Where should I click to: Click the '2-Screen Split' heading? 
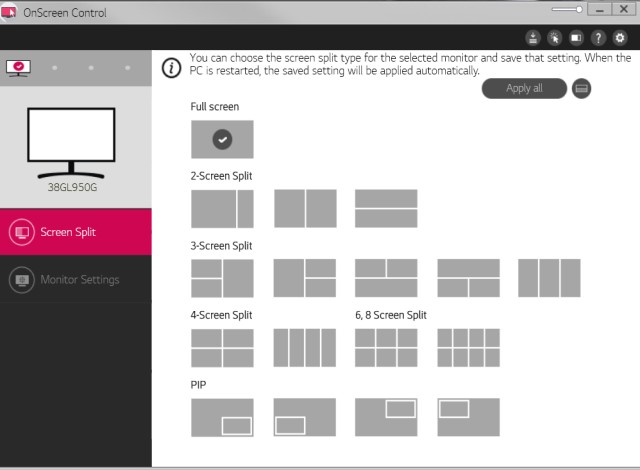coord(221,176)
